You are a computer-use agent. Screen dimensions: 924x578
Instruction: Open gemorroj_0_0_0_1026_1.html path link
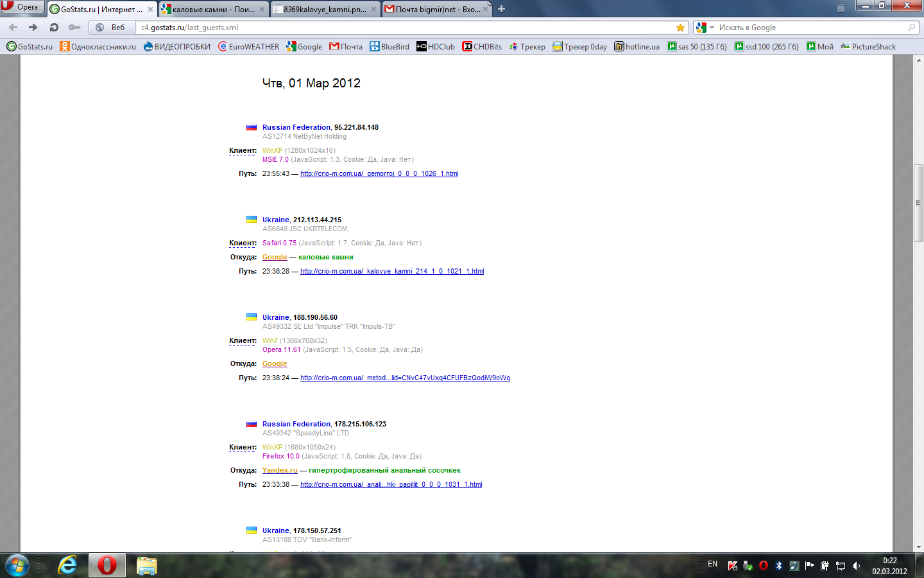379,173
